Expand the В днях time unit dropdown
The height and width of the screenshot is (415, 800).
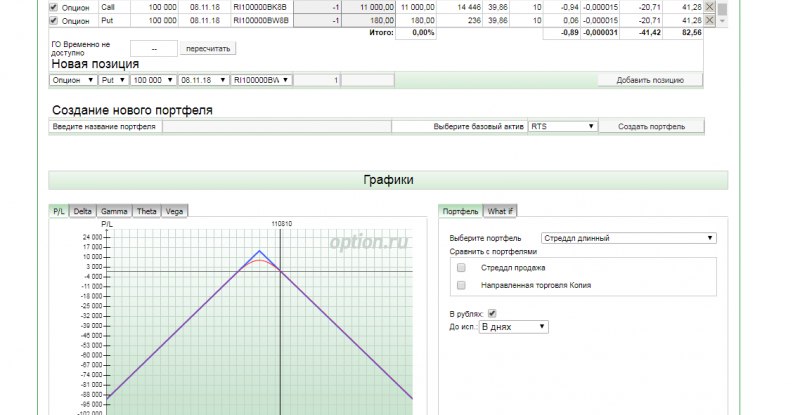pyautogui.click(x=514, y=326)
